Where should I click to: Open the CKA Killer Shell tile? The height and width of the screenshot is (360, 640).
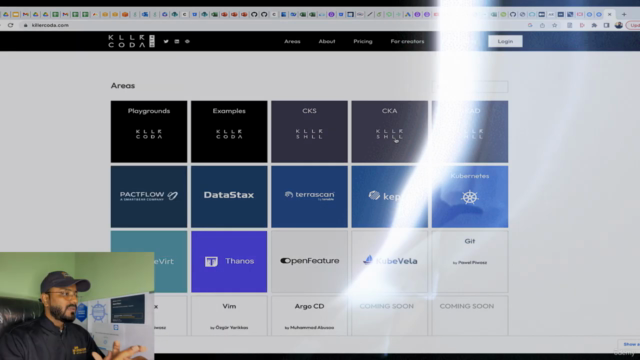click(x=390, y=131)
